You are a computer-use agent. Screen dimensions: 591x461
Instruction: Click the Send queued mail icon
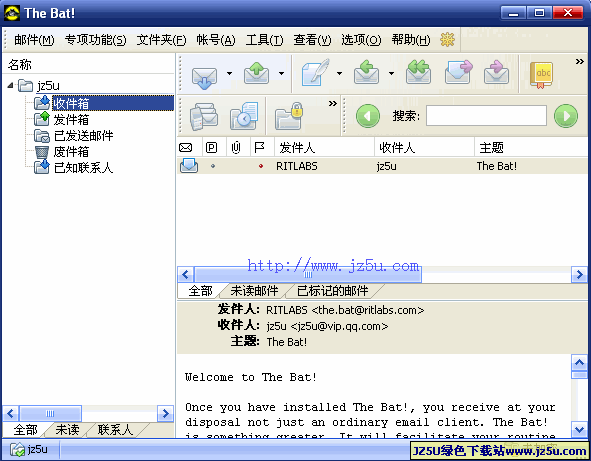[x=256, y=73]
